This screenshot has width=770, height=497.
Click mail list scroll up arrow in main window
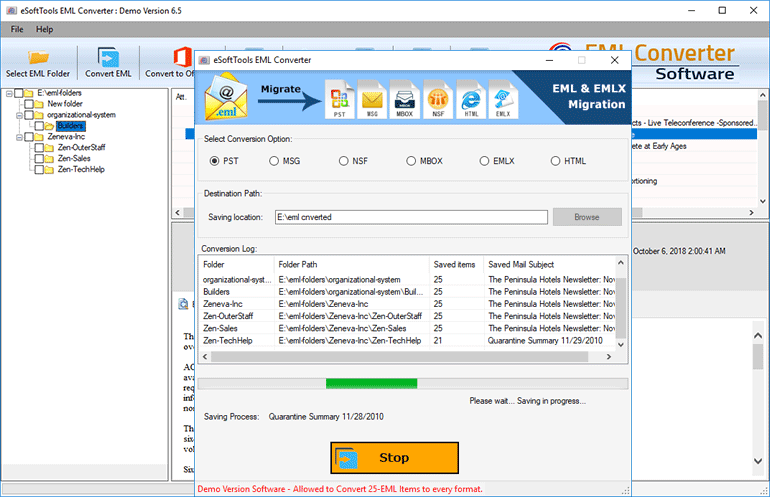762,95
